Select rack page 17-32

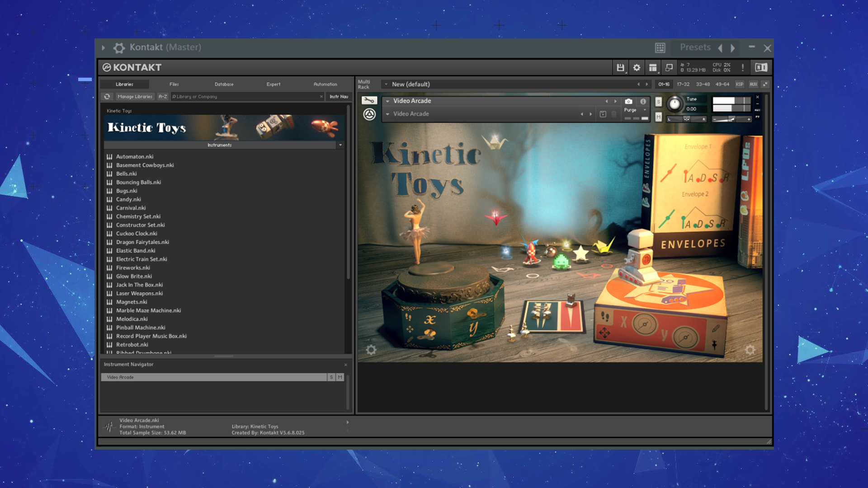click(683, 84)
